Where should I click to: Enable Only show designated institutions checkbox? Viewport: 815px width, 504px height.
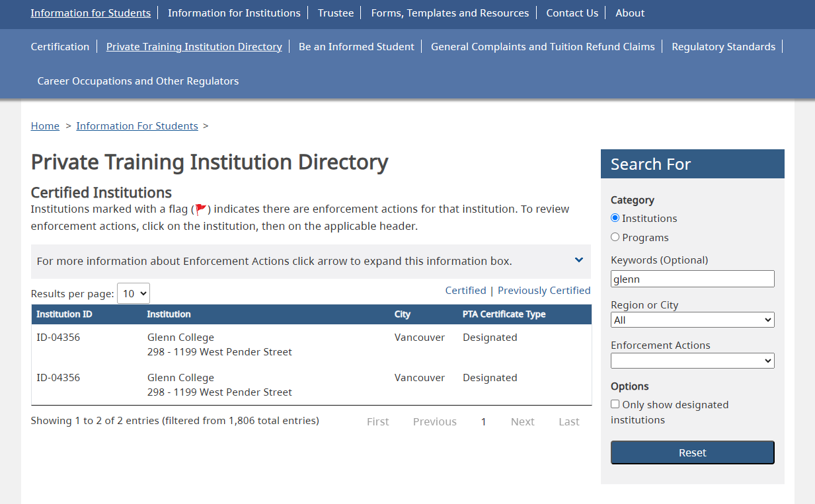point(615,404)
